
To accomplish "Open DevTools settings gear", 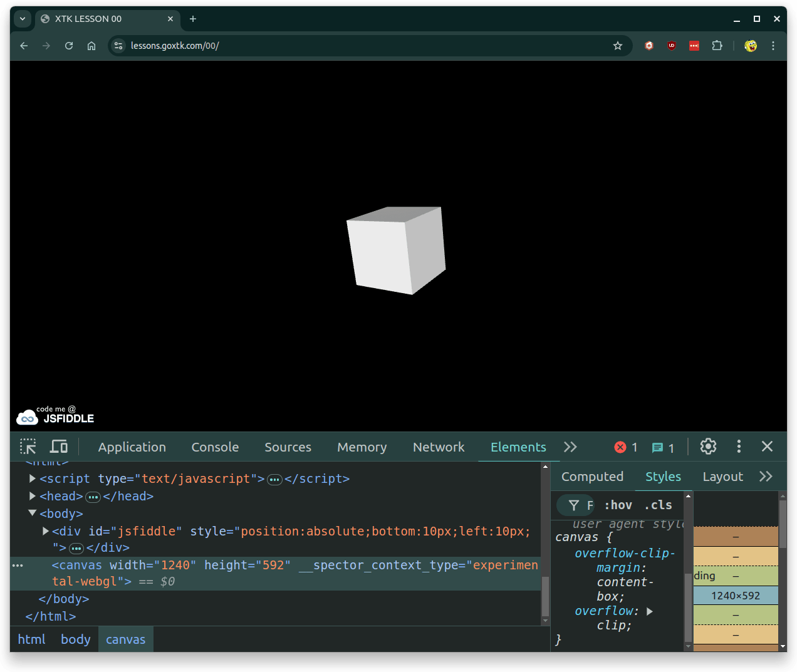I will coord(708,447).
